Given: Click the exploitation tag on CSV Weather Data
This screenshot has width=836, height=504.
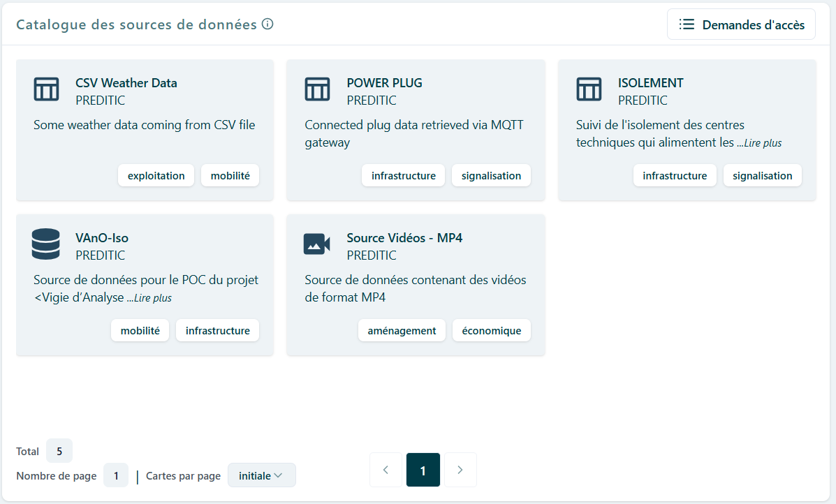Looking at the screenshot, I should point(156,176).
